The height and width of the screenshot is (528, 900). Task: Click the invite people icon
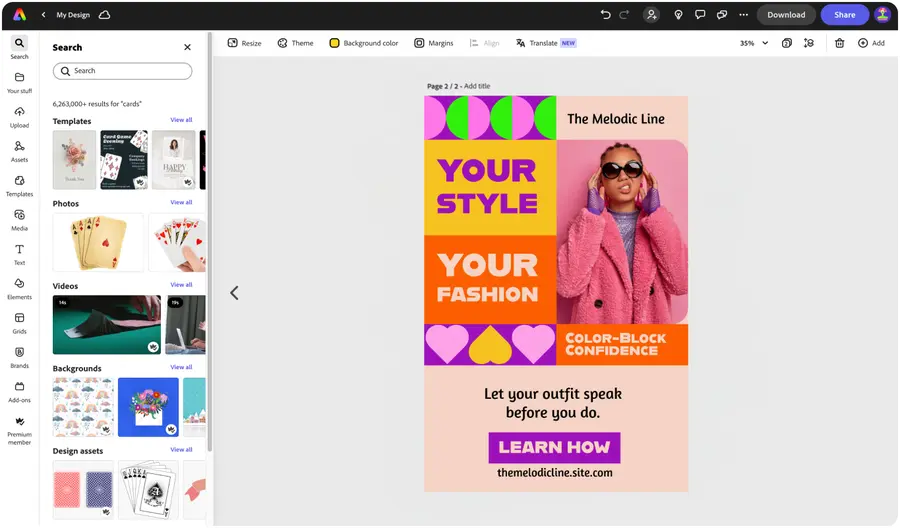click(x=651, y=15)
